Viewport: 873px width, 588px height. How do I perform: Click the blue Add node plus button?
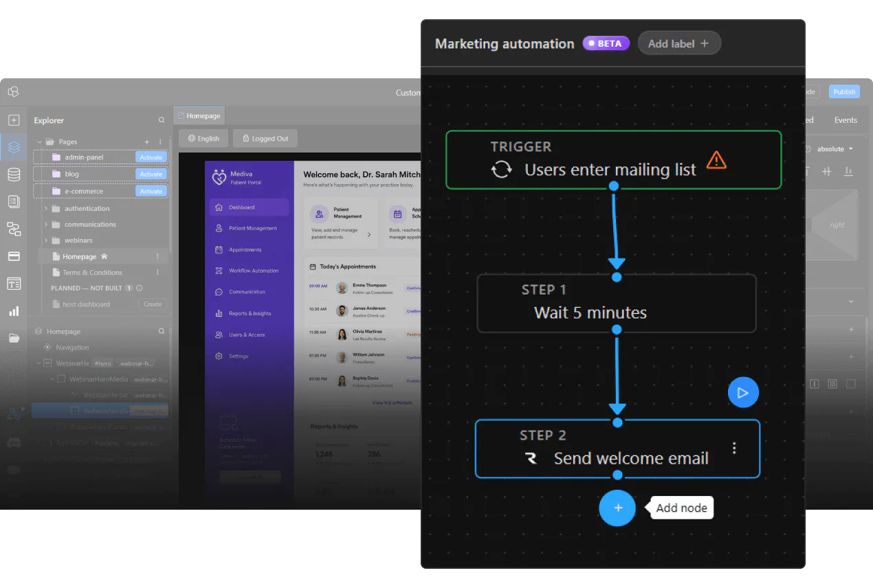coord(617,508)
